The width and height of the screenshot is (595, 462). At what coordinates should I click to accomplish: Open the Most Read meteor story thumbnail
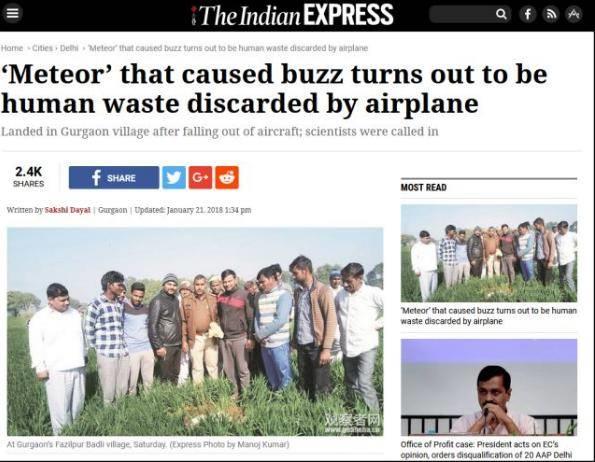tap(489, 253)
